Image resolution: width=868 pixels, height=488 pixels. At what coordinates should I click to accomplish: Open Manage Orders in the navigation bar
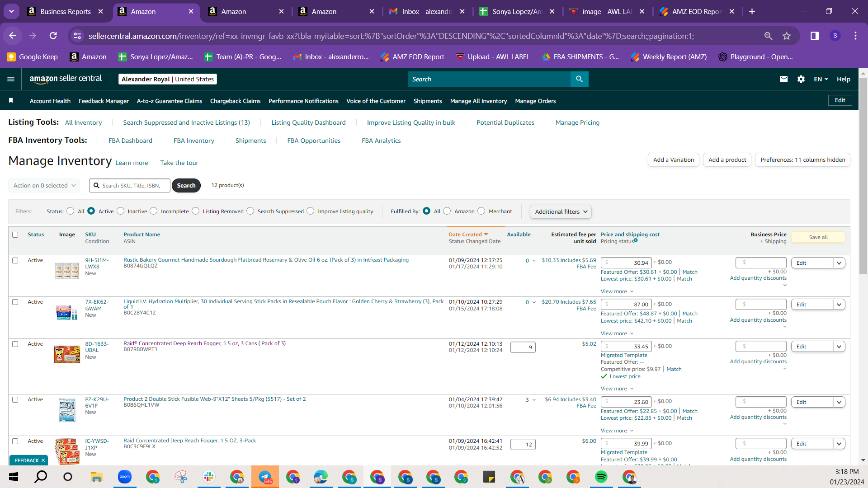tap(535, 101)
